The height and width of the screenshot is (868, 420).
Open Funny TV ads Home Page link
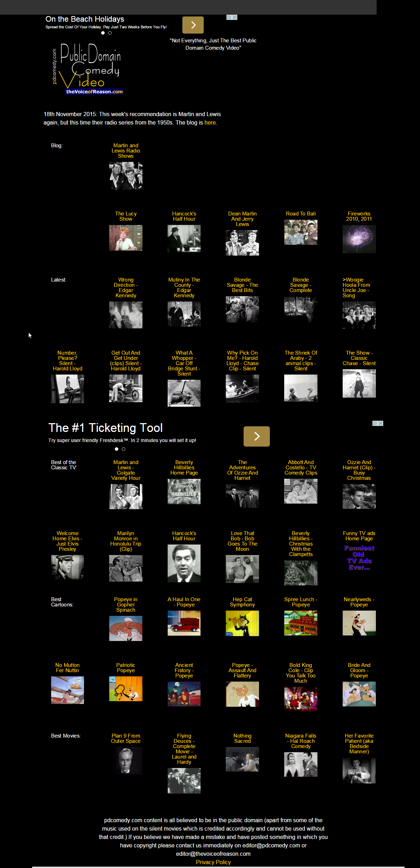pos(359,536)
